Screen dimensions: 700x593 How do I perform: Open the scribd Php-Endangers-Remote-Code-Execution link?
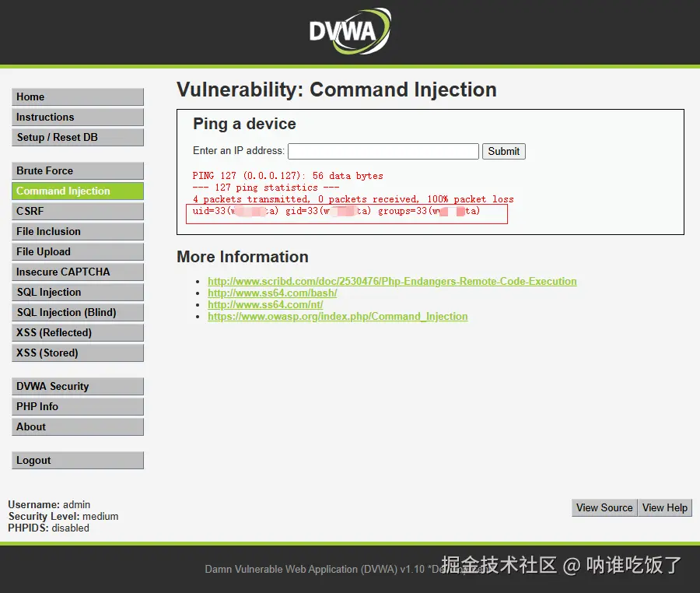point(392,281)
